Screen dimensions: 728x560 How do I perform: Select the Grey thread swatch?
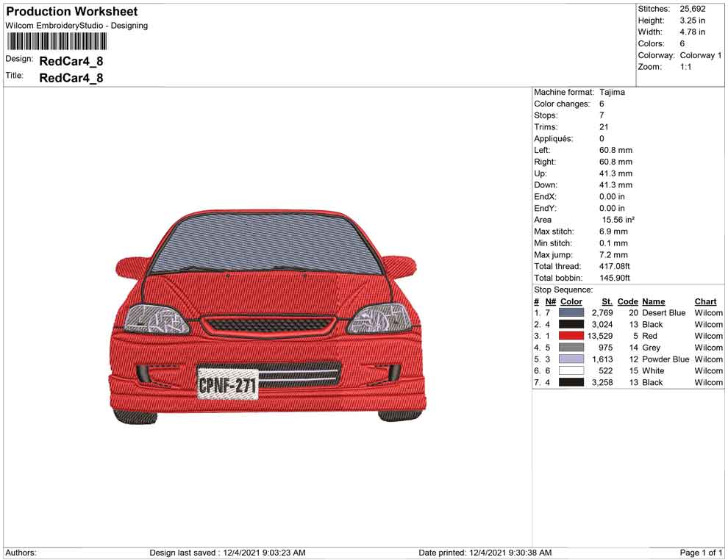[x=572, y=348]
